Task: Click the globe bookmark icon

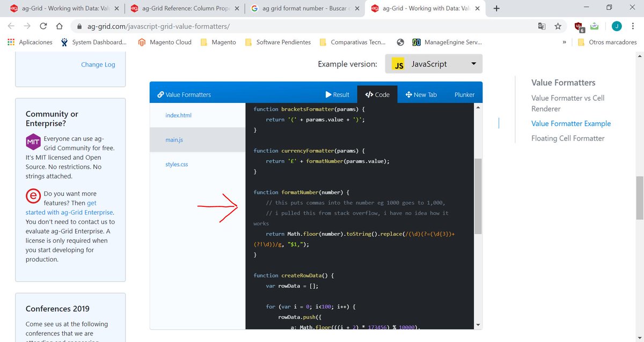Action: 400,42
